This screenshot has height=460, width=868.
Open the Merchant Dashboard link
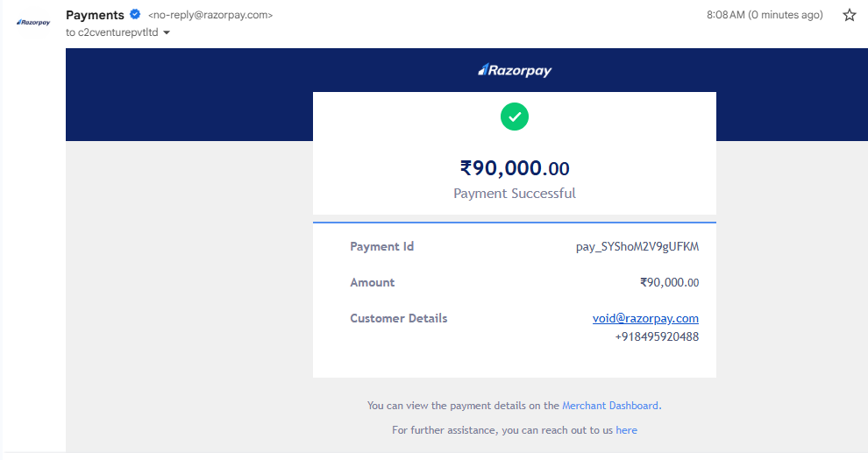[x=610, y=406]
